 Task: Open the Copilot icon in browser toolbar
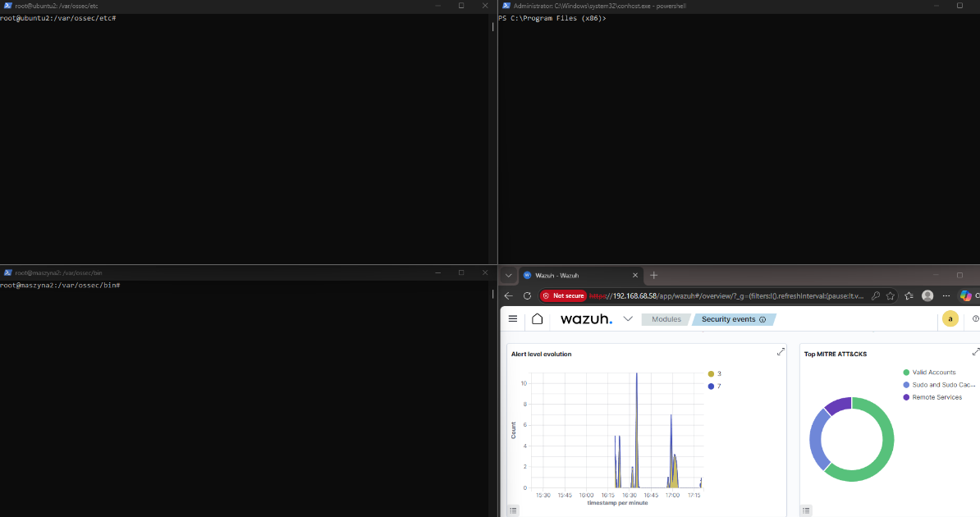coord(965,295)
